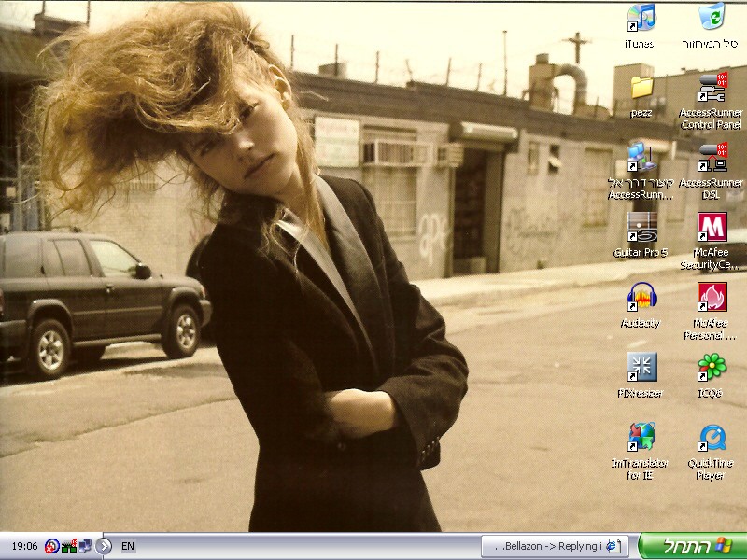Open the pezz folder

(x=641, y=88)
